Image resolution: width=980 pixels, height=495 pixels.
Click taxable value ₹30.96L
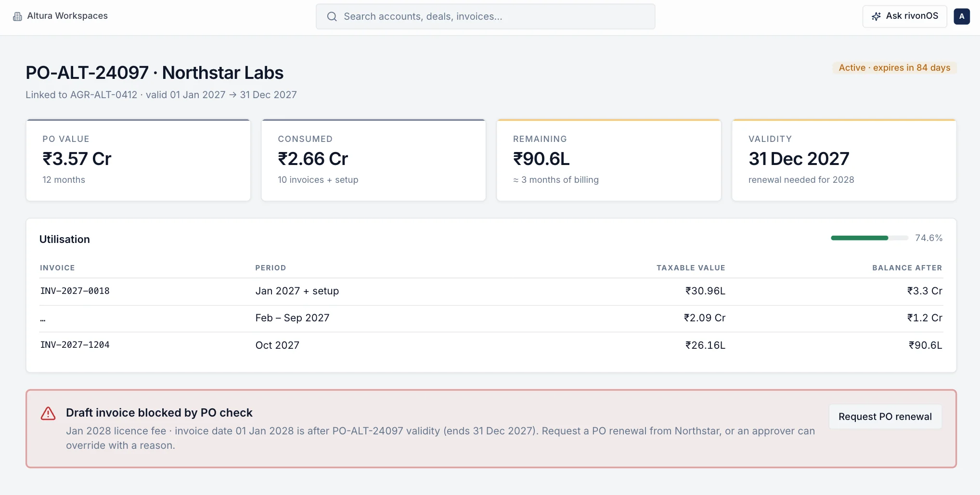coord(705,291)
